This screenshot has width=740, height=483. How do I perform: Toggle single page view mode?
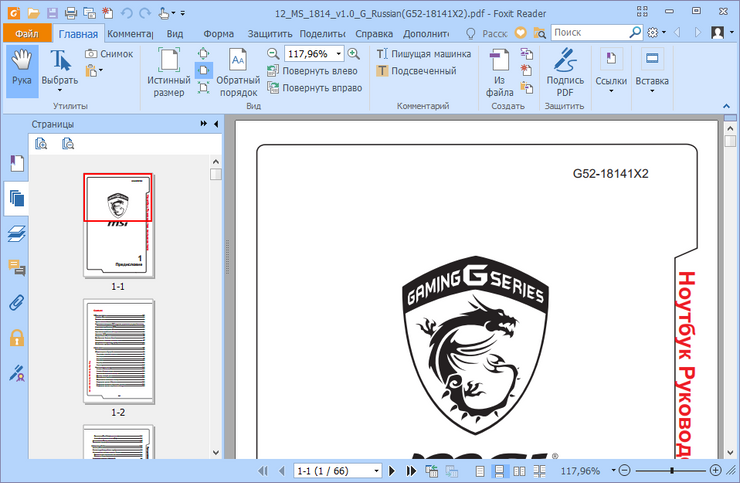click(x=479, y=470)
